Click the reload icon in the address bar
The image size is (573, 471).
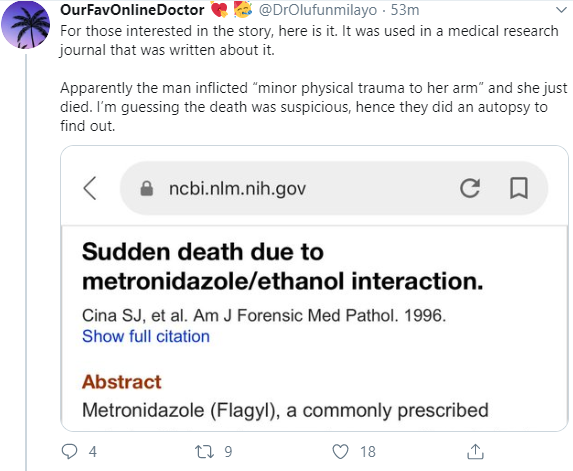(x=470, y=188)
